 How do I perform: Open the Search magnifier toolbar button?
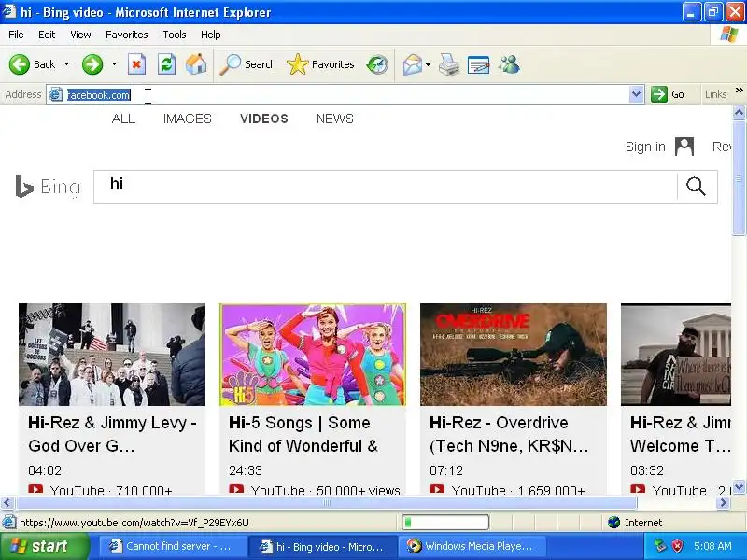pos(247,64)
